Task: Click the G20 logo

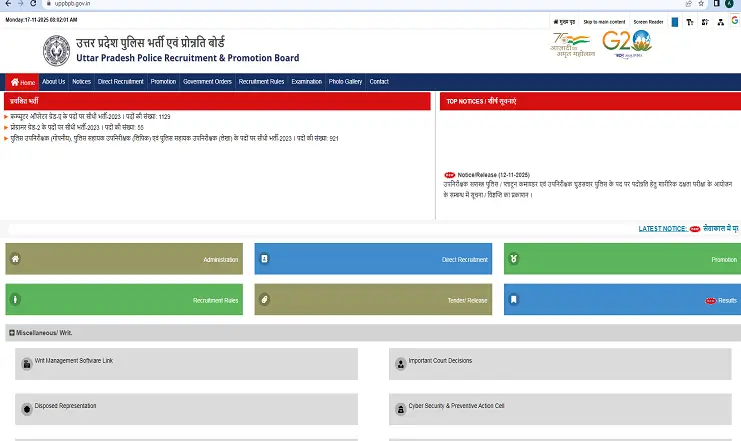Action: (627, 44)
